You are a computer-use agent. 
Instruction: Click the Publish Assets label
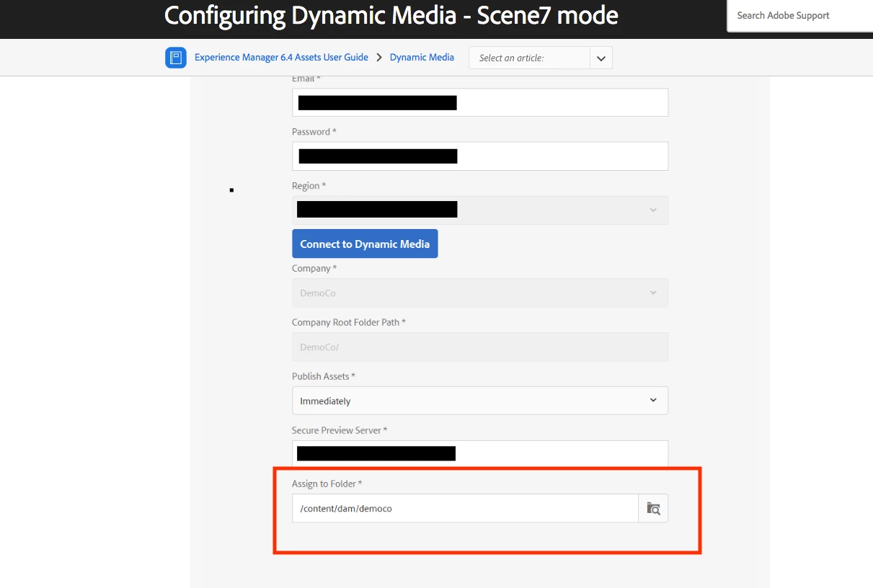click(324, 376)
